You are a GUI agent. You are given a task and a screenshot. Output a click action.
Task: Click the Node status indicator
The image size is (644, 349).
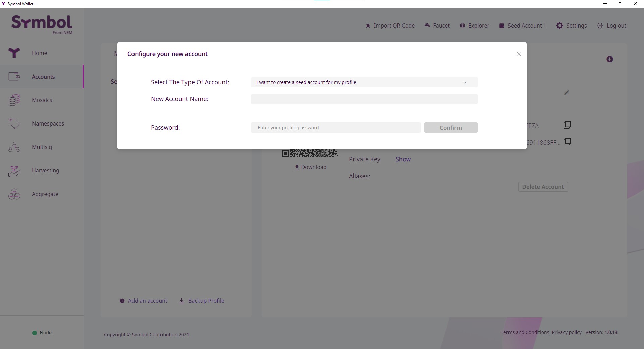42,333
